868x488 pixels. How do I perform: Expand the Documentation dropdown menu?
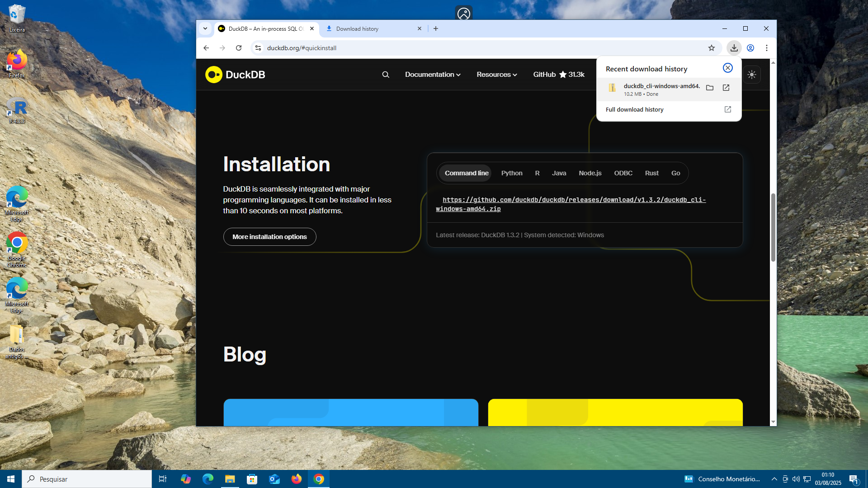pos(433,75)
